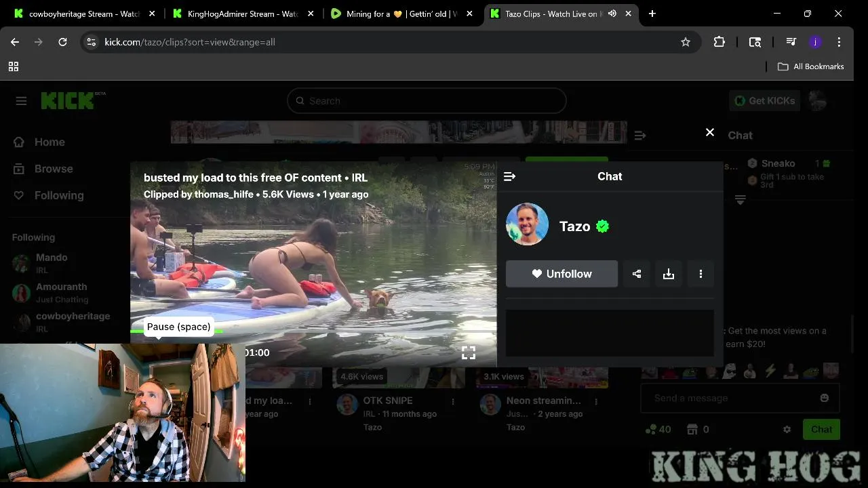Image resolution: width=868 pixels, height=488 pixels.
Task: Open All Bookmarks folder
Action: [811, 66]
